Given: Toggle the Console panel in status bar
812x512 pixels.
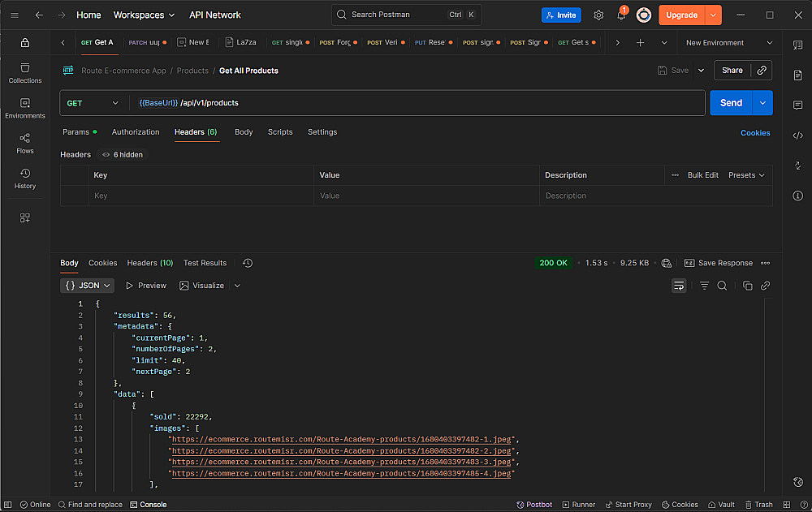Looking at the screenshot, I should click(x=148, y=505).
